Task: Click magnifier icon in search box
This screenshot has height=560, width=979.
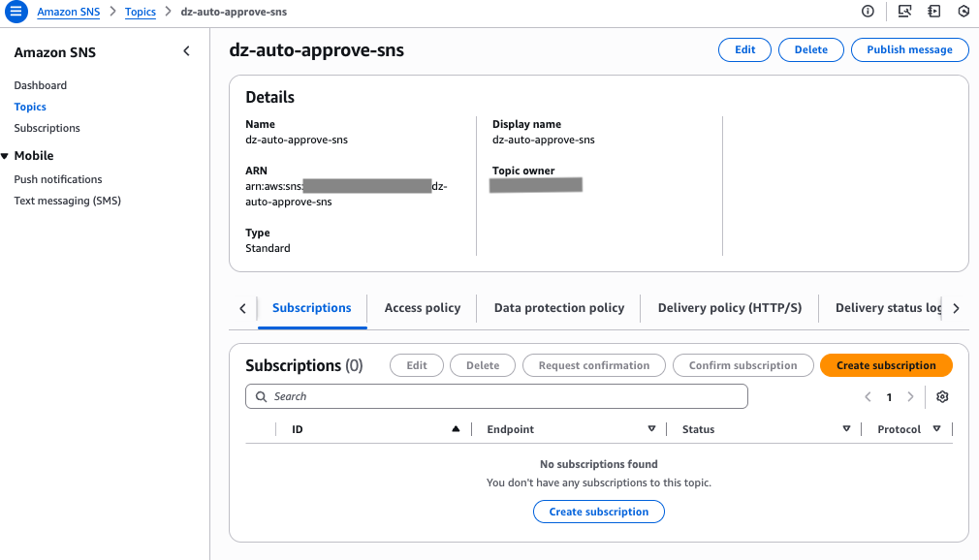Action: 261,396
